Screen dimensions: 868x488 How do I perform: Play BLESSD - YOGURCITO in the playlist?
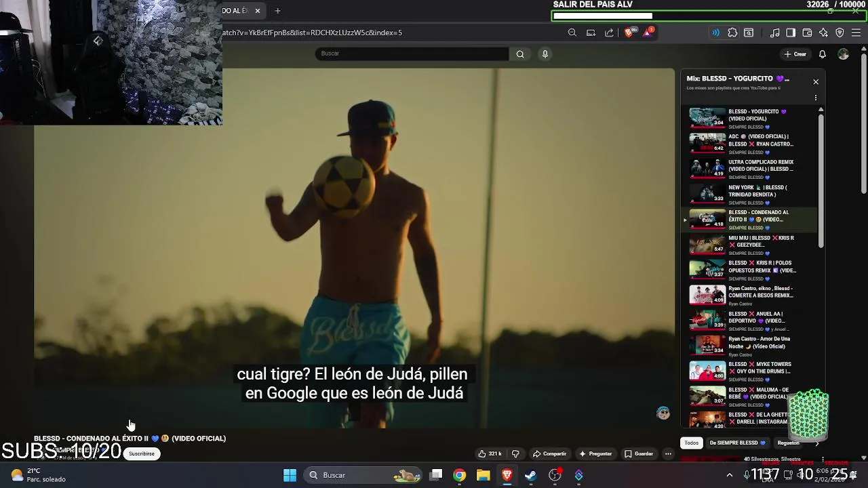[749, 118]
